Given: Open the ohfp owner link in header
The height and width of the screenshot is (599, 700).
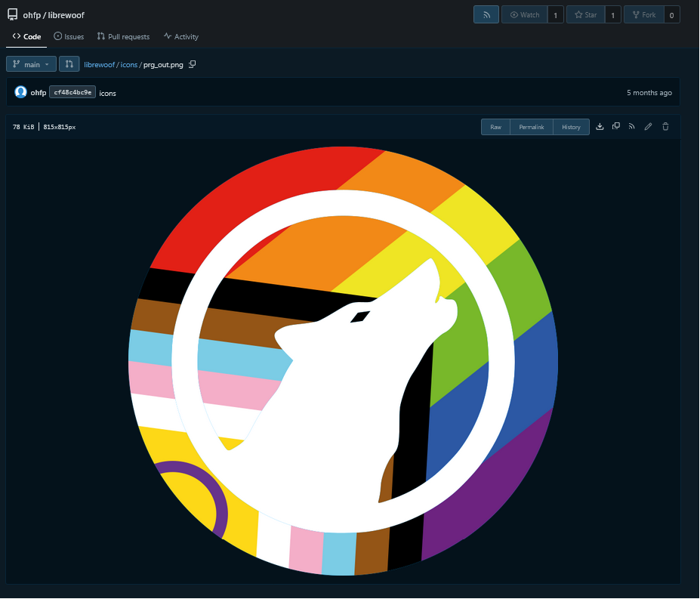Looking at the screenshot, I should coord(32,15).
